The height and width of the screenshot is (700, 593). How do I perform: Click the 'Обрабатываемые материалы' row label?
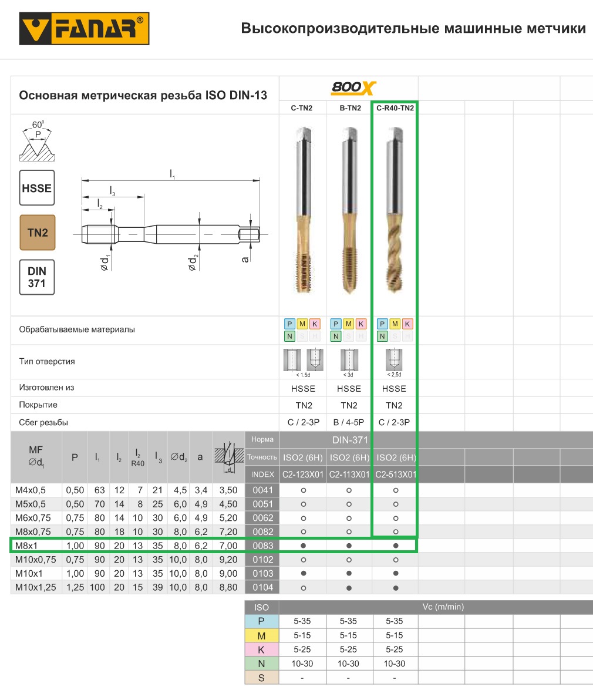click(x=77, y=329)
